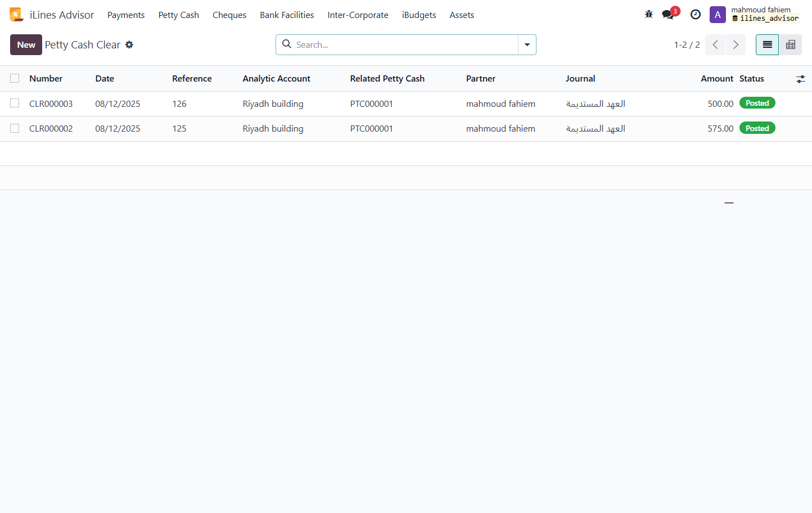The image size is (812, 513).
Task: Open record CLR000003
Action: (x=51, y=103)
